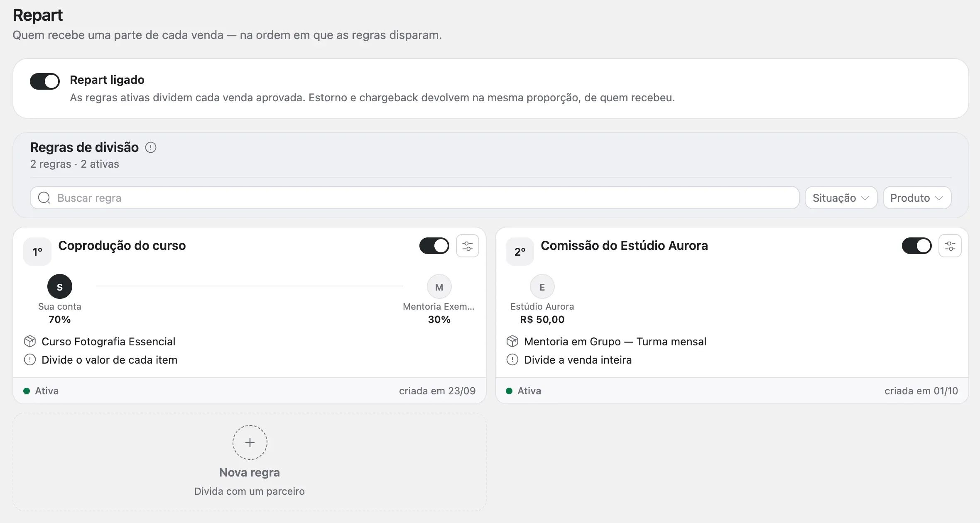
Task: Click Curso Fotografia Essencial product text
Action: [108, 341]
